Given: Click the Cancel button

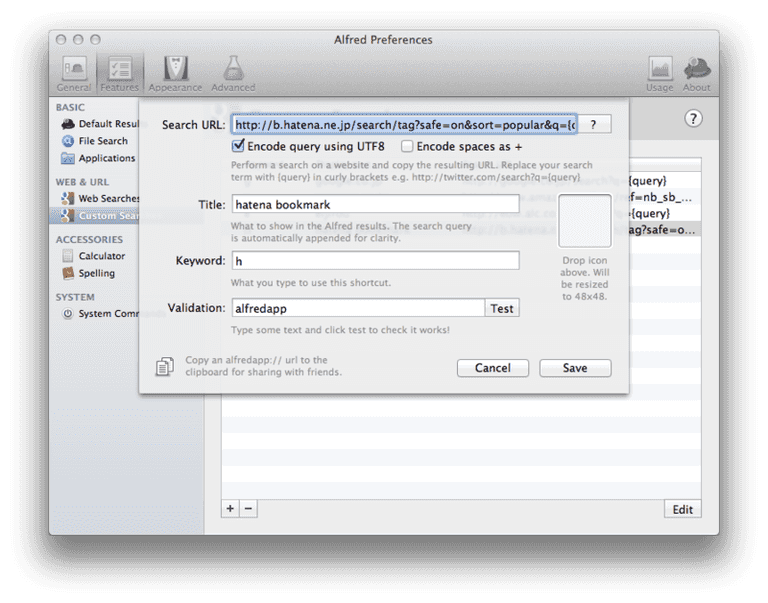Looking at the screenshot, I should click(493, 368).
